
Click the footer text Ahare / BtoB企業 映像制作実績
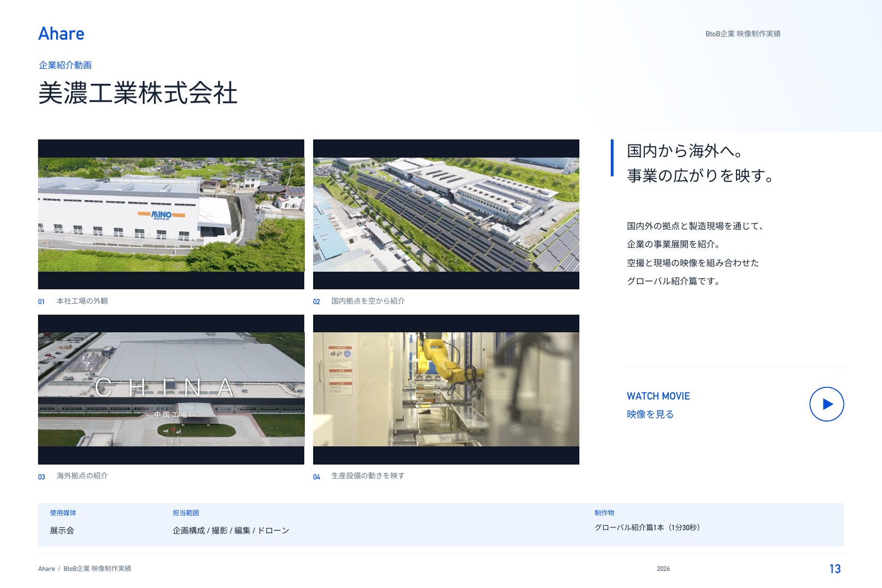84,569
